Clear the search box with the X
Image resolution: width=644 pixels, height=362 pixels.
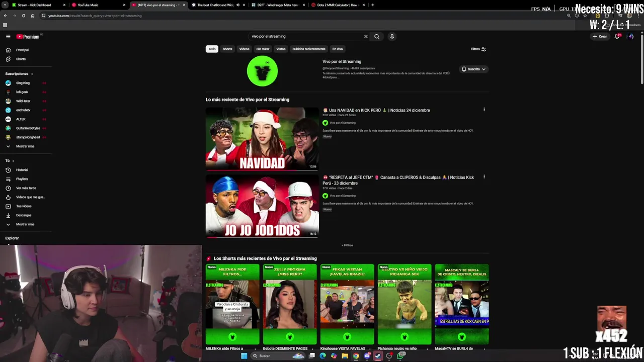click(366, 36)
